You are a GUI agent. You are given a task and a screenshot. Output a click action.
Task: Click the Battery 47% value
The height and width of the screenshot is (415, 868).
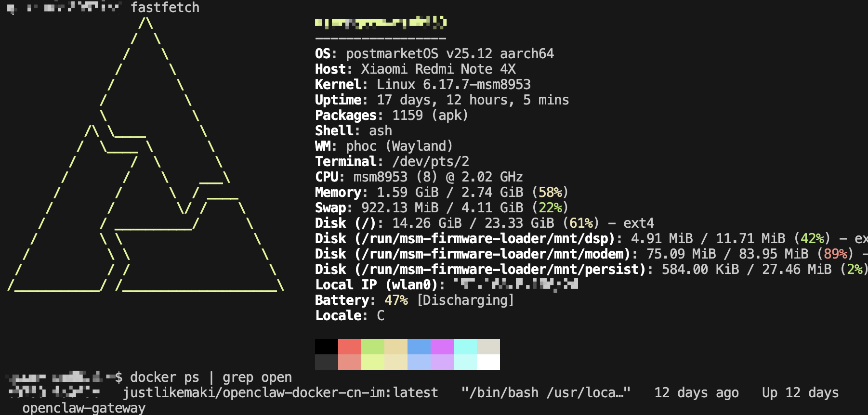[x=396, y=300]
